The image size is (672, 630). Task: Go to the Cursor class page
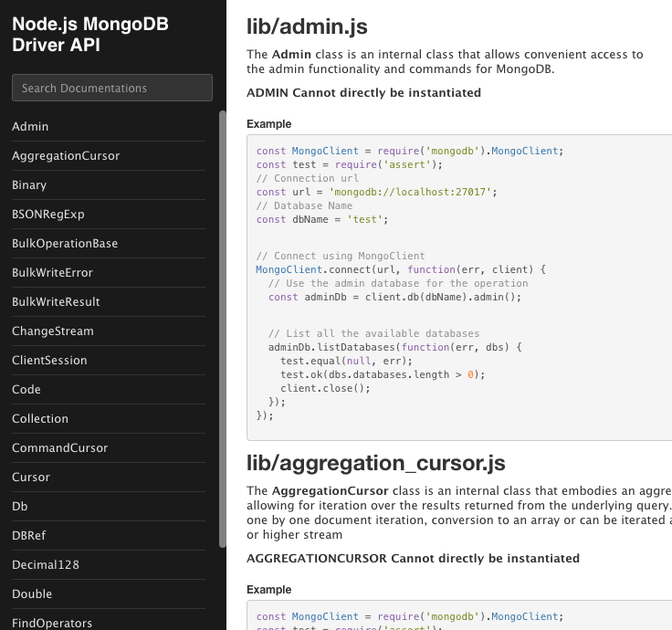point(31,478)
